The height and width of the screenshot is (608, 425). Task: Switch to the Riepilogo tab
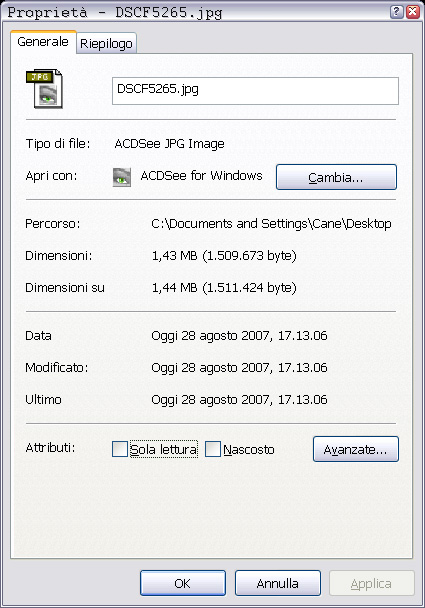[106, 43]
